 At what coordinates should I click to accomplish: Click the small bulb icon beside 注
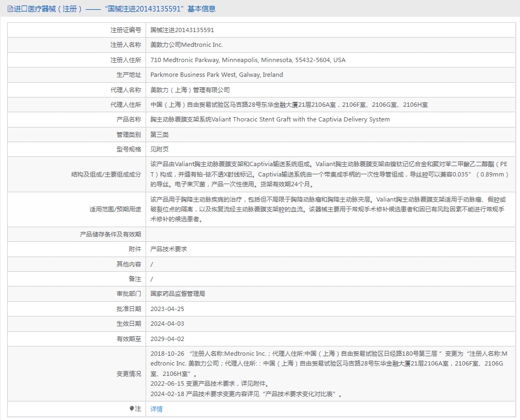[131, 409]
